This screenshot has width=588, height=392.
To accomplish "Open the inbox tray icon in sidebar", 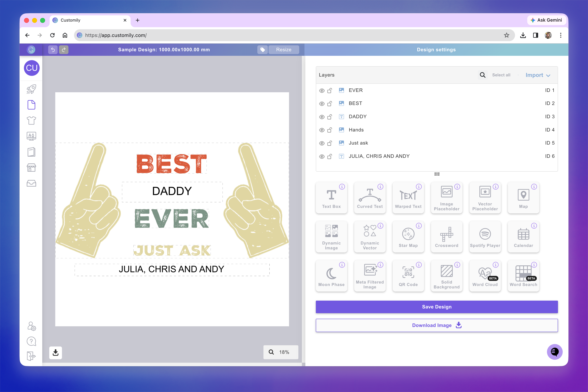I will pyautogui.click(x=31, y=183).
